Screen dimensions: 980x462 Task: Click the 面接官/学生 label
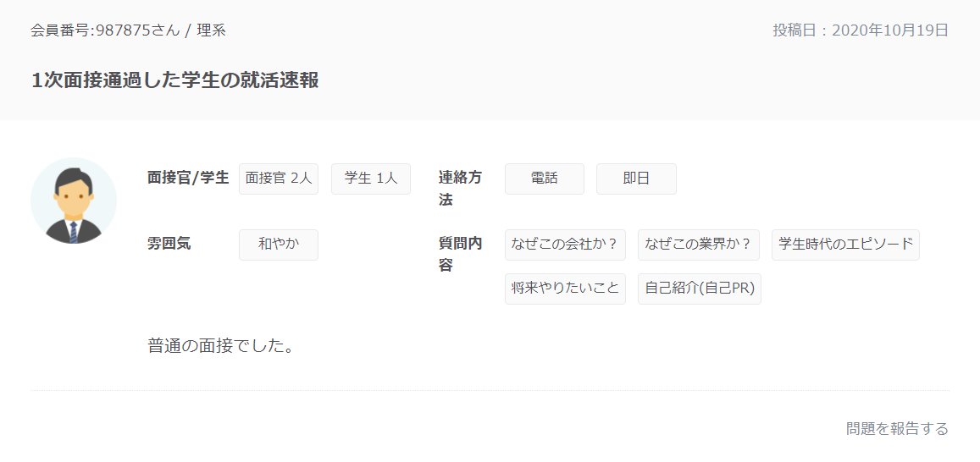[188, 178]
